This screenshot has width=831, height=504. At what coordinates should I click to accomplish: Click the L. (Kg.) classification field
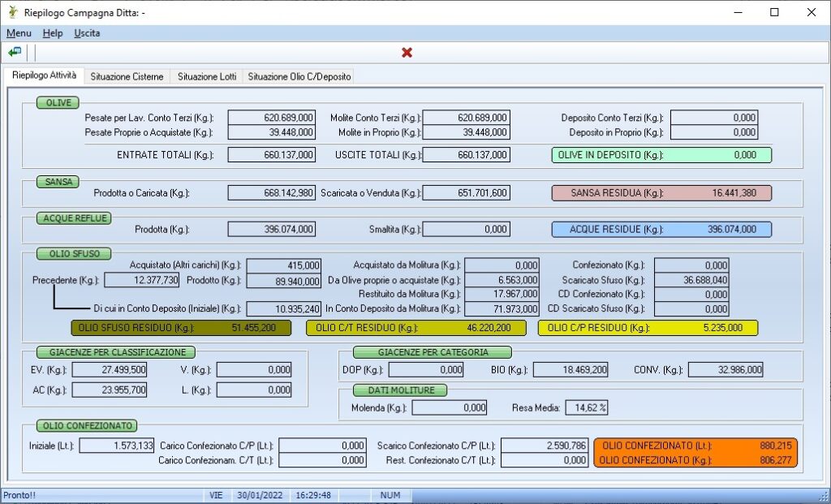tap(254, 390)
